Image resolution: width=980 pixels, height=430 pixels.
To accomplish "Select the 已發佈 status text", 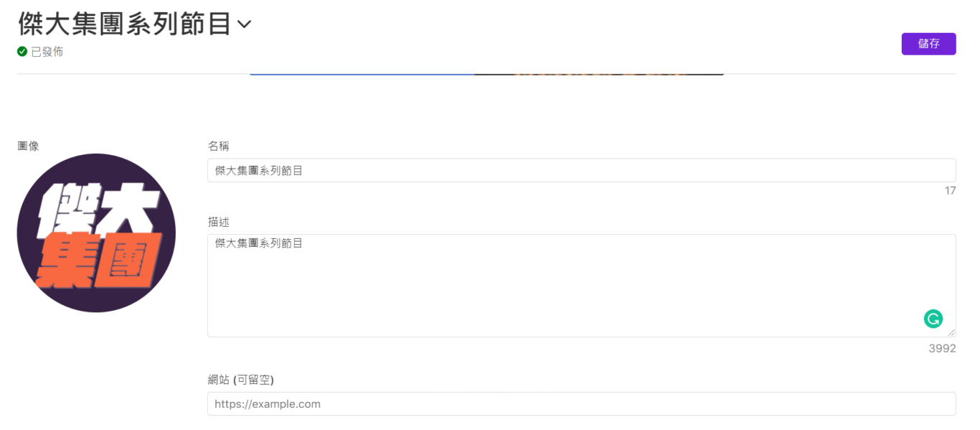I will click(x=47, y=52).
